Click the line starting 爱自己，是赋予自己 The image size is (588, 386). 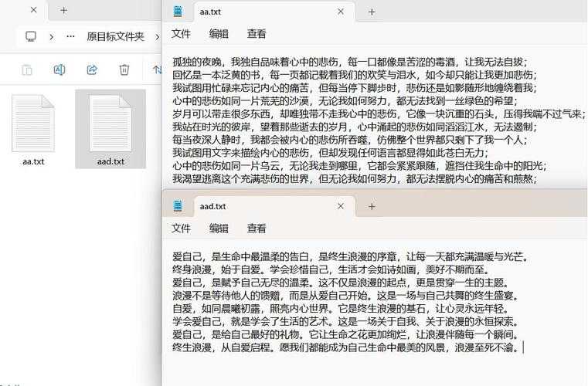click(341, 283)
